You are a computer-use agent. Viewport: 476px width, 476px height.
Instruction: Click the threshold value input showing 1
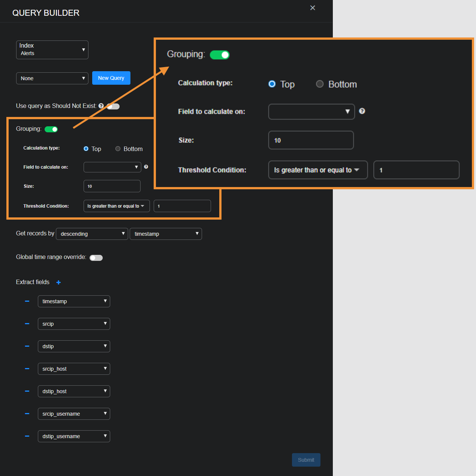coord(182,206)
